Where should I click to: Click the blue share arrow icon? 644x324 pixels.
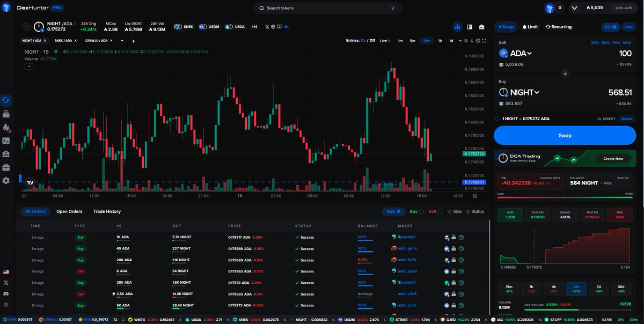pos(287,26)
